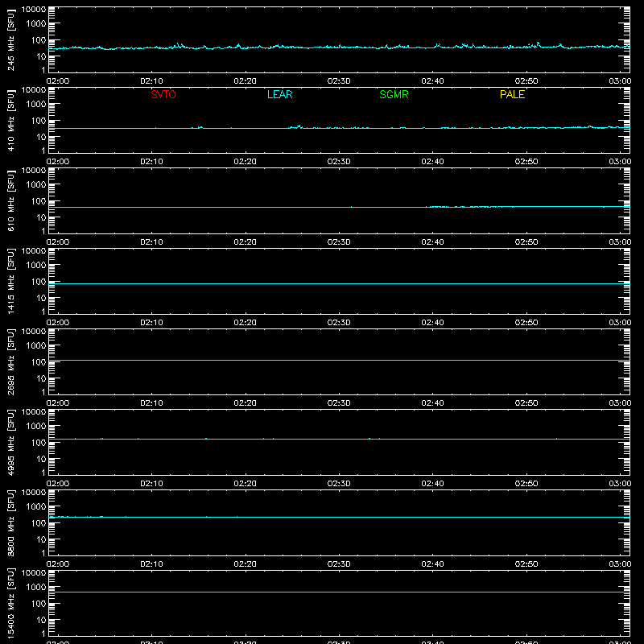
Task: Click 02:30 tick under the 410 MHz plot
Action: tap(339, 162)
